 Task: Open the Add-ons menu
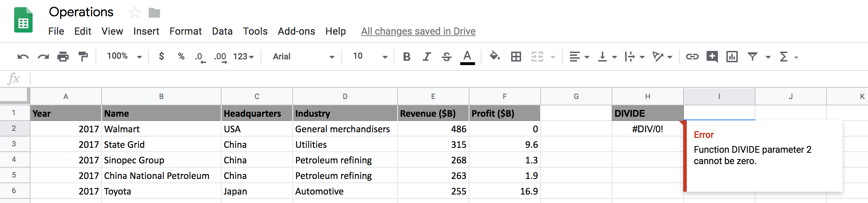coord(296,31)
